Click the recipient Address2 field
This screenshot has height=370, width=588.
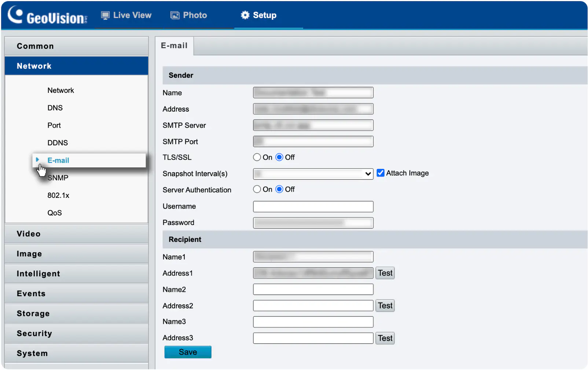click(313, 306)
